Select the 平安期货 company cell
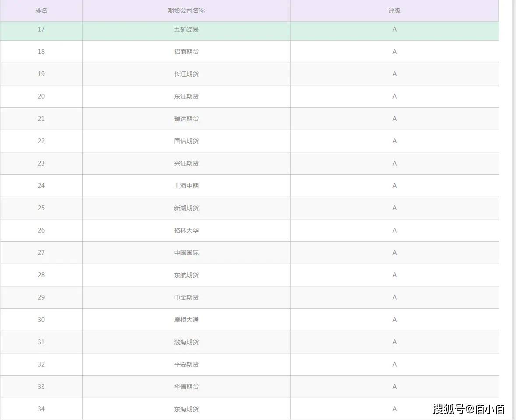 coord(186,364)
